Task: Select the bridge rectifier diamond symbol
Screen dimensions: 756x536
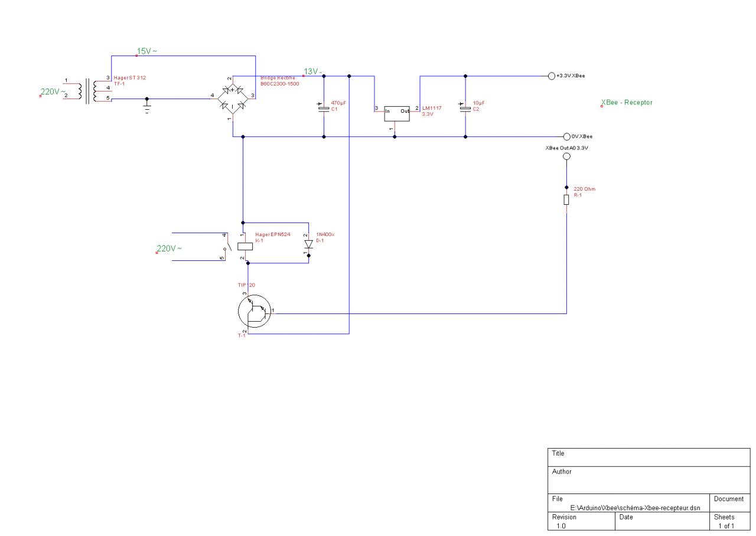Action: click(233, 99)
